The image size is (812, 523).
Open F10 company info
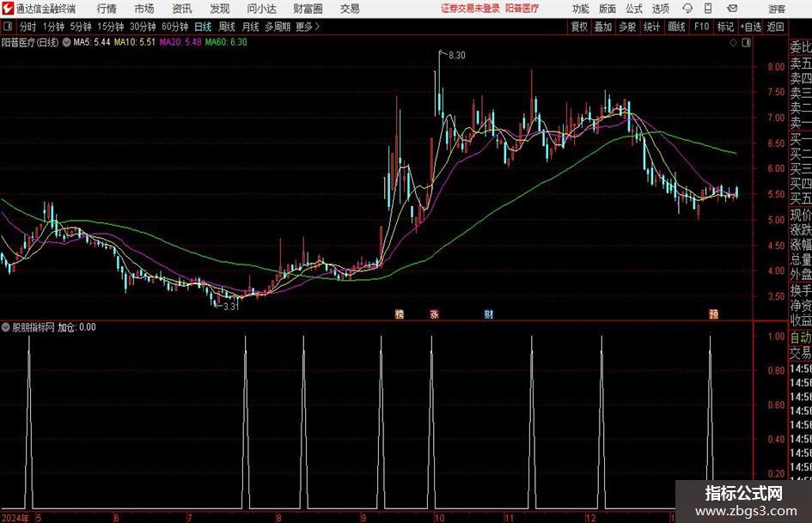point(701,27)
